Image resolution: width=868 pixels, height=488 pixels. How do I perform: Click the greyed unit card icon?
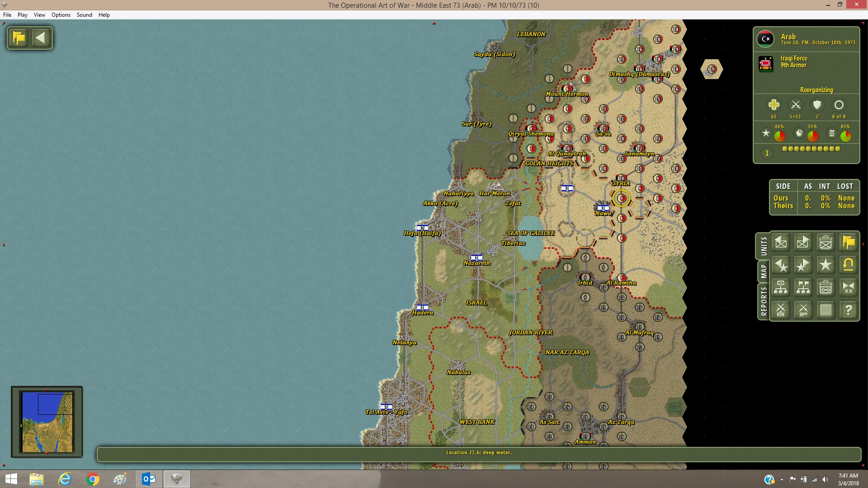tap(826, 310)
